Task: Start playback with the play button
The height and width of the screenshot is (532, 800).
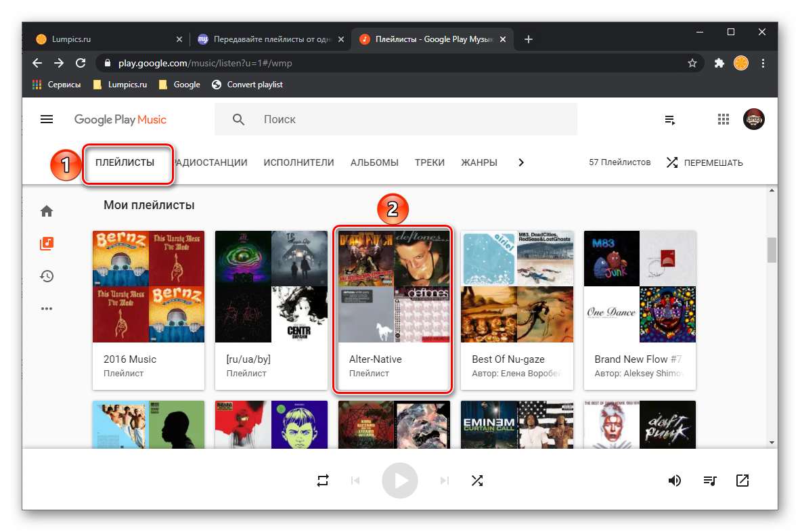Action: tap(400, 481)
